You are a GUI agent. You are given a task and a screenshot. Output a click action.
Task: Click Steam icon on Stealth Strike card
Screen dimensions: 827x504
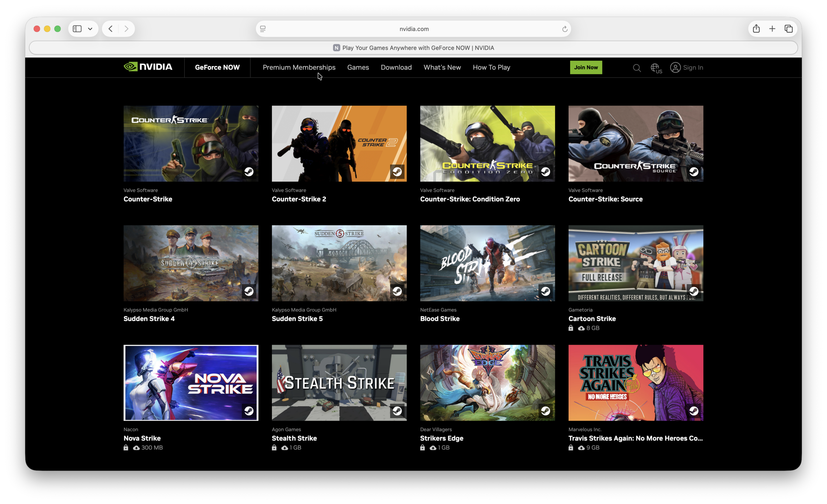tap(397, 411)
